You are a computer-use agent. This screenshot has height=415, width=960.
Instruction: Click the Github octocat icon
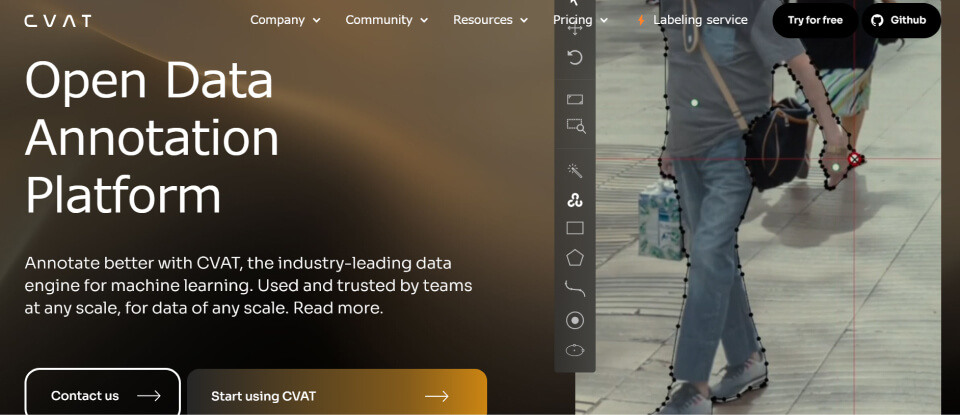877,20
